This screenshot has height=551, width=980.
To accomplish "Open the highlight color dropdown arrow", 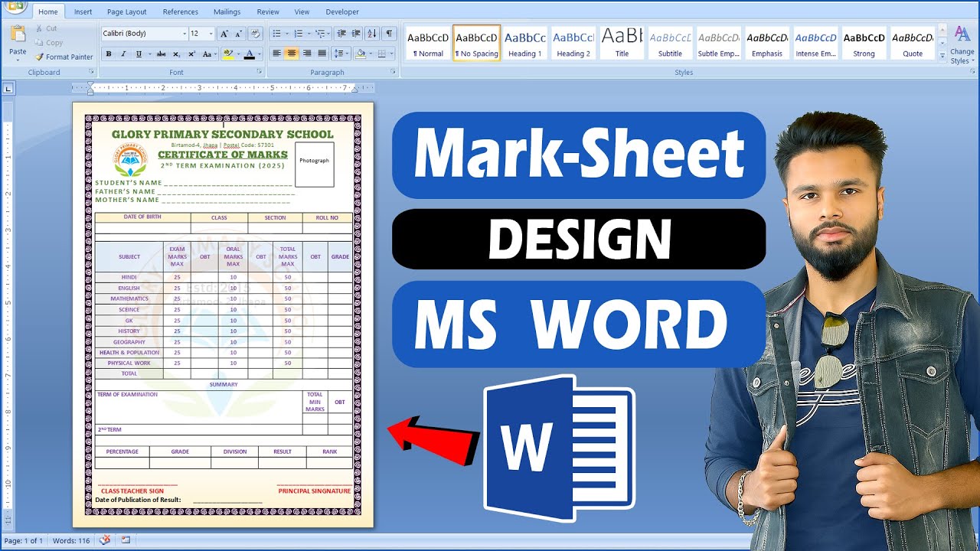I will [238, 54].
